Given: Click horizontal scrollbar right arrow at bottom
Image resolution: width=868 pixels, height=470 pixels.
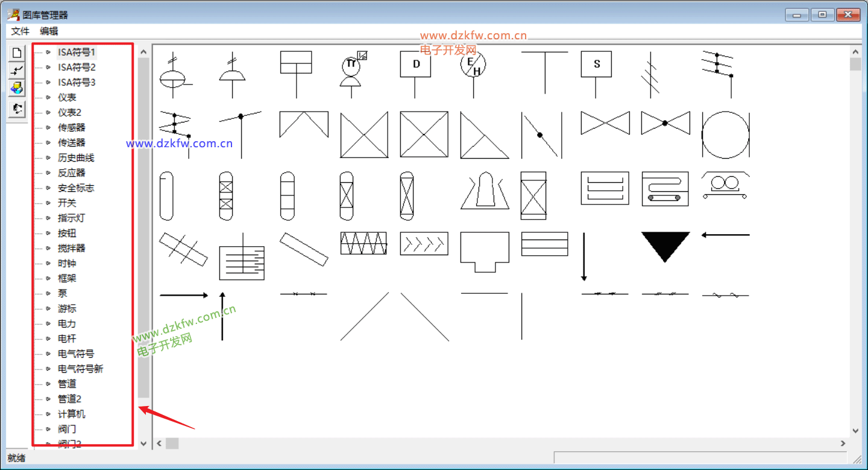Looking at the screenshot, I should click(x=843, y=443).
